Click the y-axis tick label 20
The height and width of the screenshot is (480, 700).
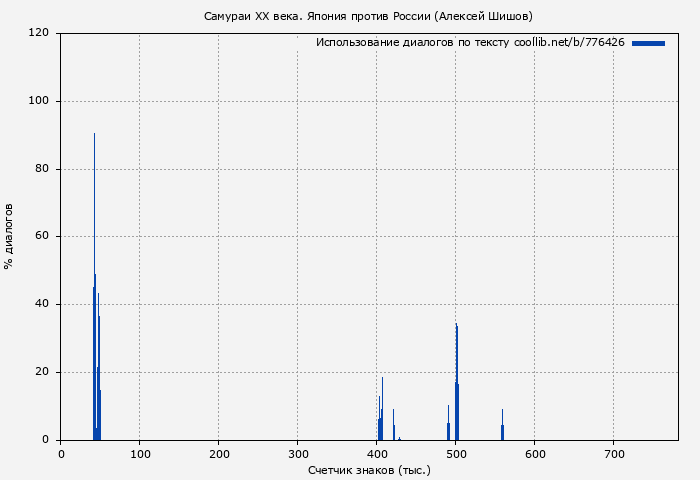coord(42,372)
